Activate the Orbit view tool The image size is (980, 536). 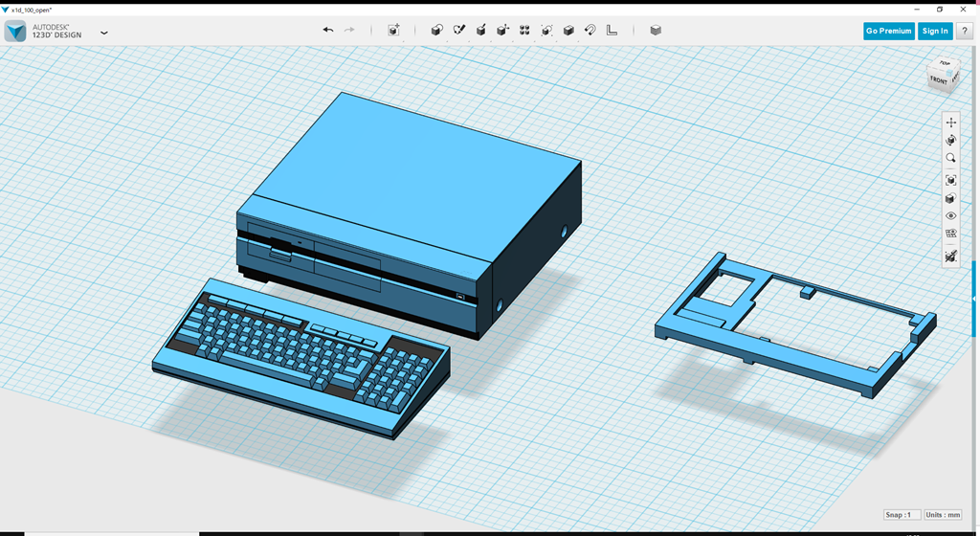[950, 140]
